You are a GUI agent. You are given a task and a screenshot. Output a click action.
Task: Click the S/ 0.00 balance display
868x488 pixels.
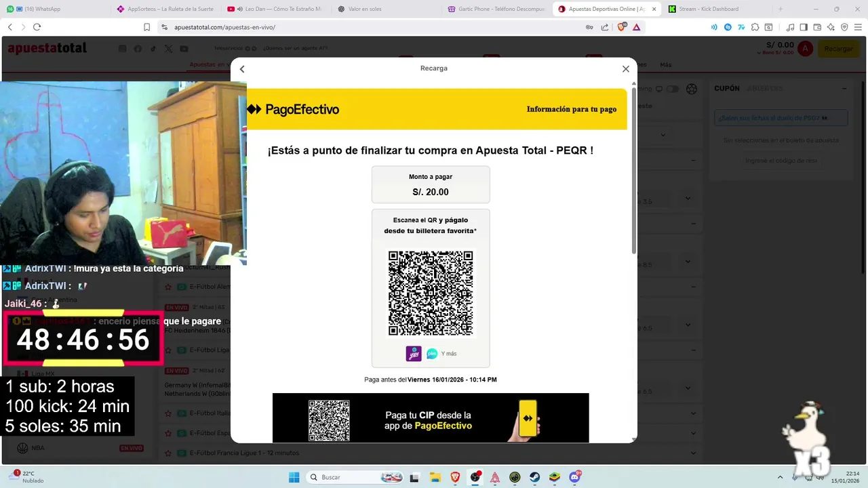pos(780,45)
